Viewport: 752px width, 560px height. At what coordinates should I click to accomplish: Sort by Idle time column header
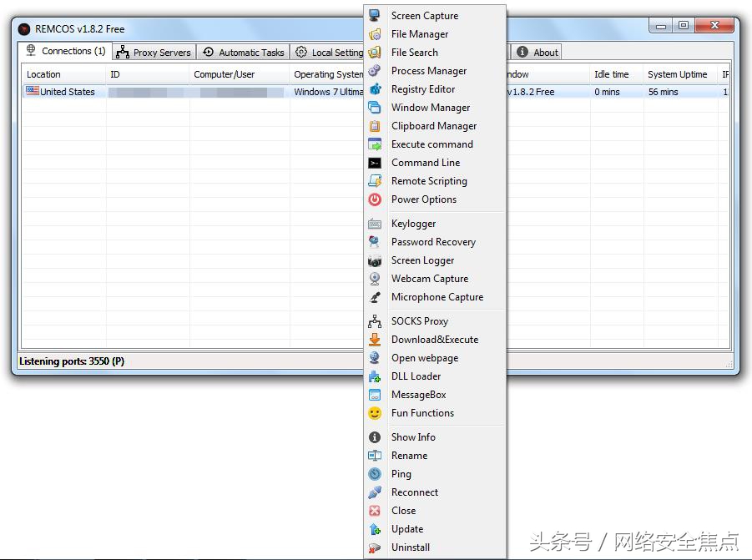click(x=616, y=74)
